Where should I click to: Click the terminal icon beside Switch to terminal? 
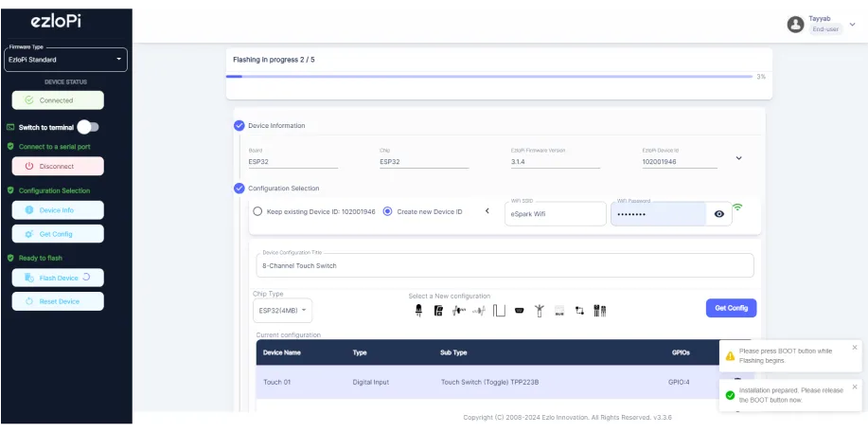(x=10, y=128)
